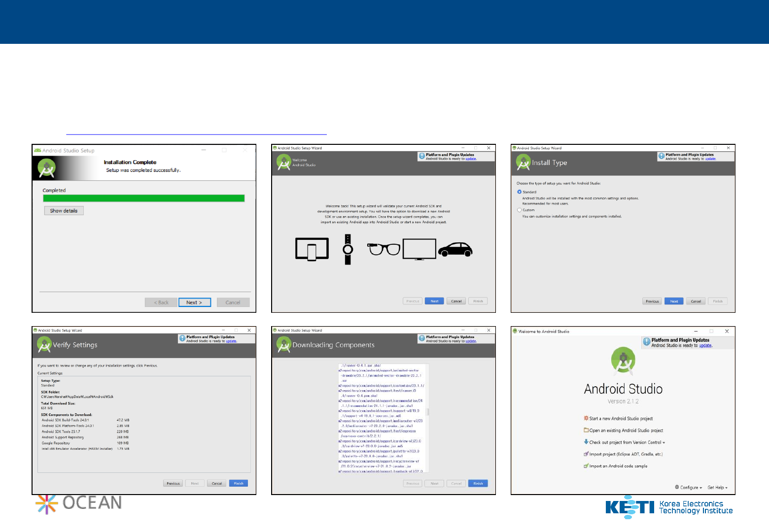769x532 pixels.
Task: Click Finish in the Welcome setup wizard
Action: (x=478, y=301)
